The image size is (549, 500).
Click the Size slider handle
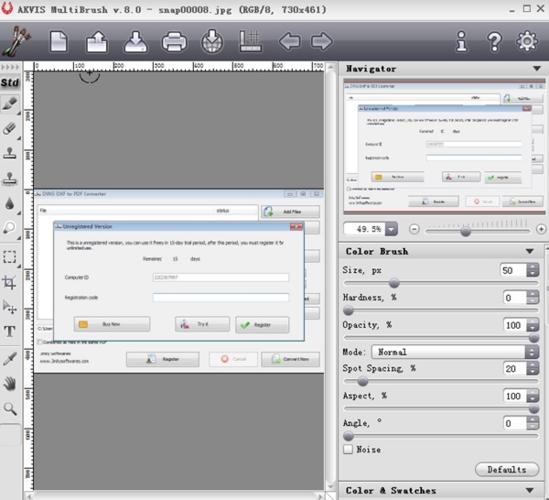394,283
